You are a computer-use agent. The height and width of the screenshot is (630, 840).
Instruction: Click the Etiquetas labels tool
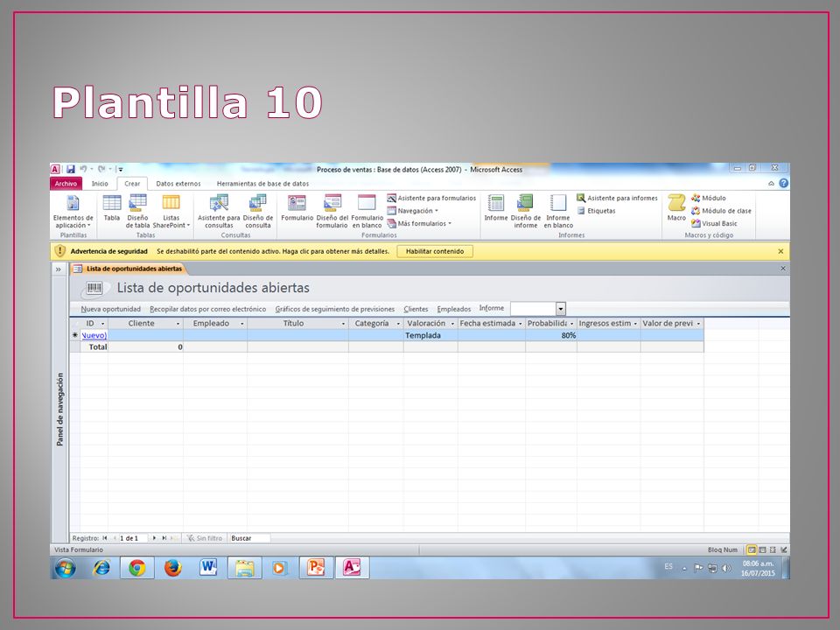(x=596, y=211)
